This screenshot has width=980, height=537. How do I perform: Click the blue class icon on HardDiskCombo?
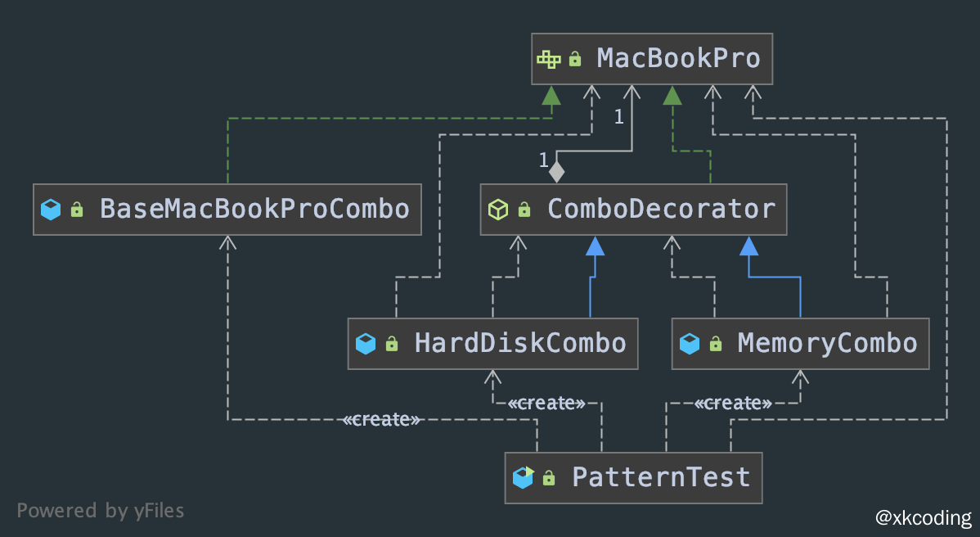pyautogui.click(x=366, y=343)
